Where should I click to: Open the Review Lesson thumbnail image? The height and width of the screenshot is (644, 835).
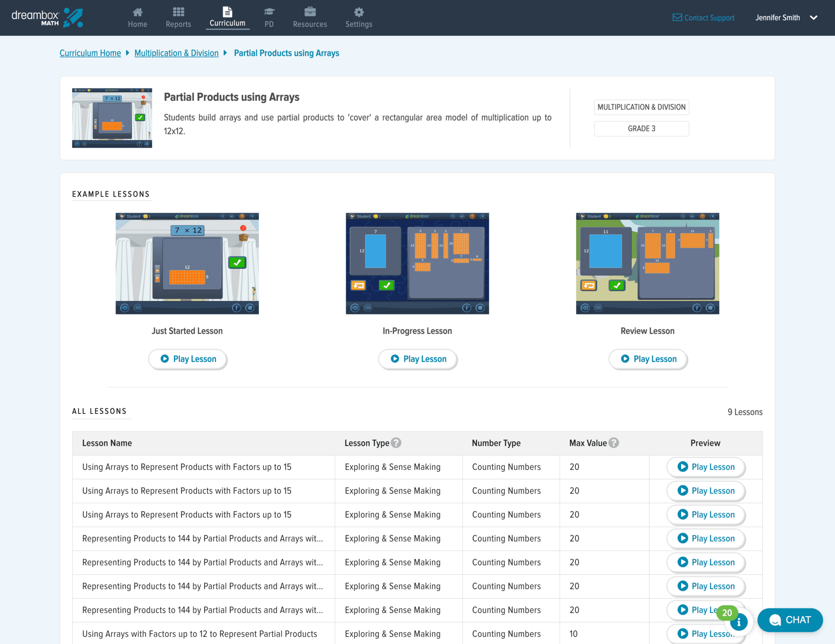647,263
